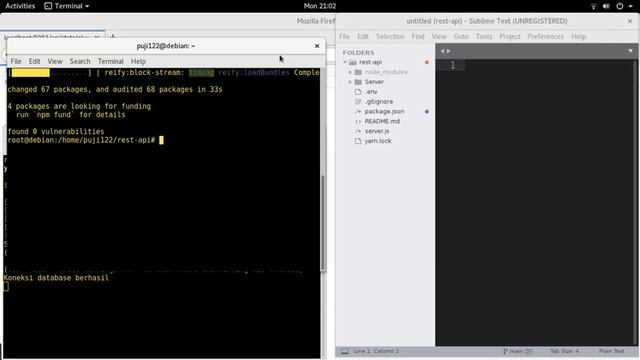
Task: Open Sublime Text Preferences menu
Action: [545, 36]
